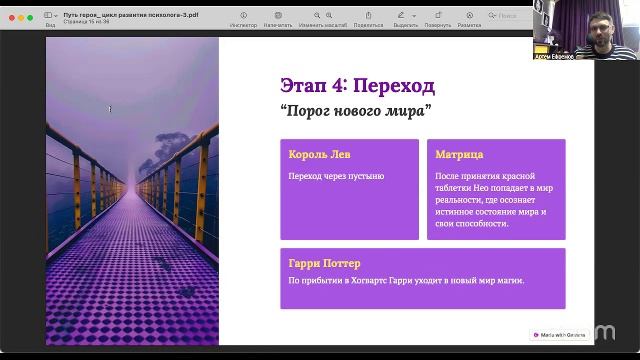Click the heading Этап 4: Переход

point(358,86)
